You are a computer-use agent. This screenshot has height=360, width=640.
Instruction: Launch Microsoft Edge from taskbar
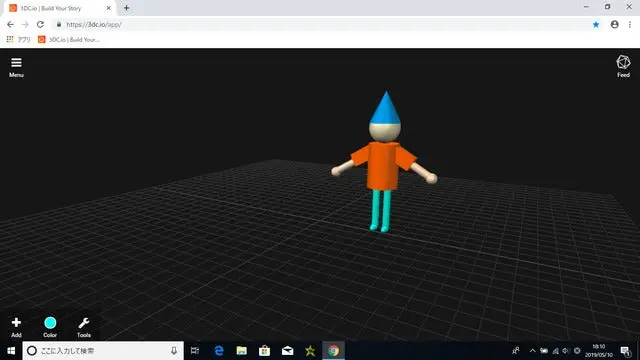pyautogui.click(x=219, y=351)
